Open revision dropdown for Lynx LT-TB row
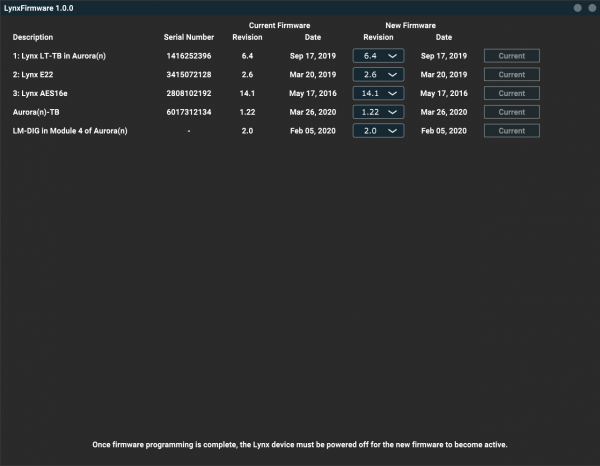 coord(378,56)
